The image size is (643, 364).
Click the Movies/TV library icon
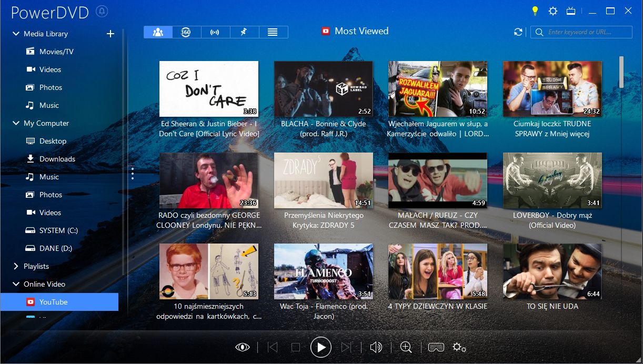[31, 52]
